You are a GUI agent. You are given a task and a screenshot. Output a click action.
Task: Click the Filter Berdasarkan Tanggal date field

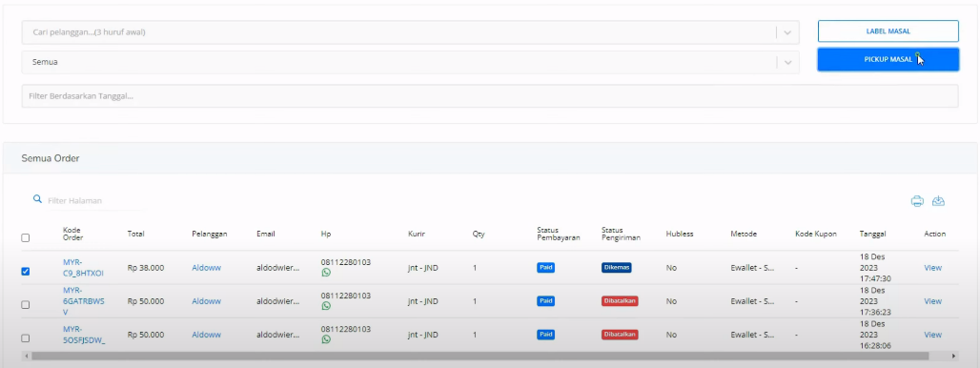(490, 96)
